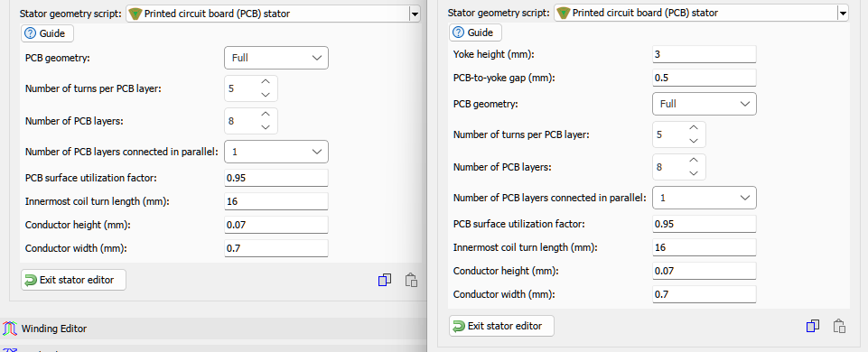Open layers connected in parallel dropdown, left panel
Image resolution: width=868 pixels, height=352 pixels.
[x=276, y=152]
